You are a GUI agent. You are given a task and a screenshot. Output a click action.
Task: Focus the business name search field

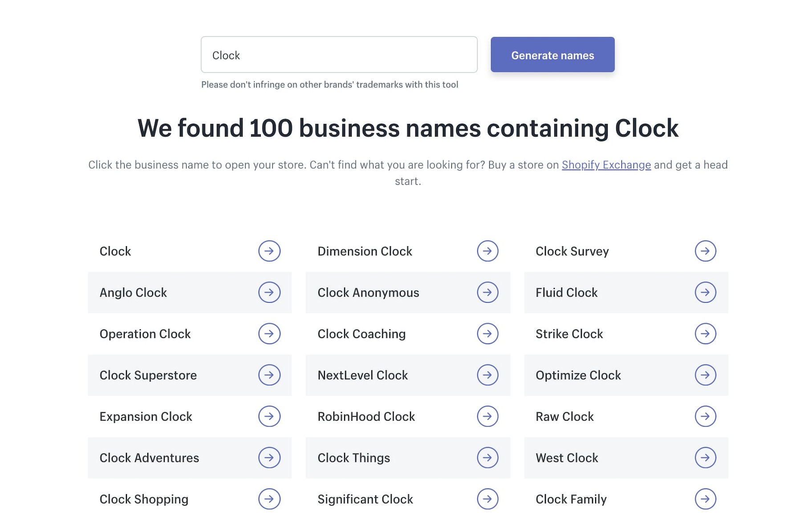coord(339,55)
